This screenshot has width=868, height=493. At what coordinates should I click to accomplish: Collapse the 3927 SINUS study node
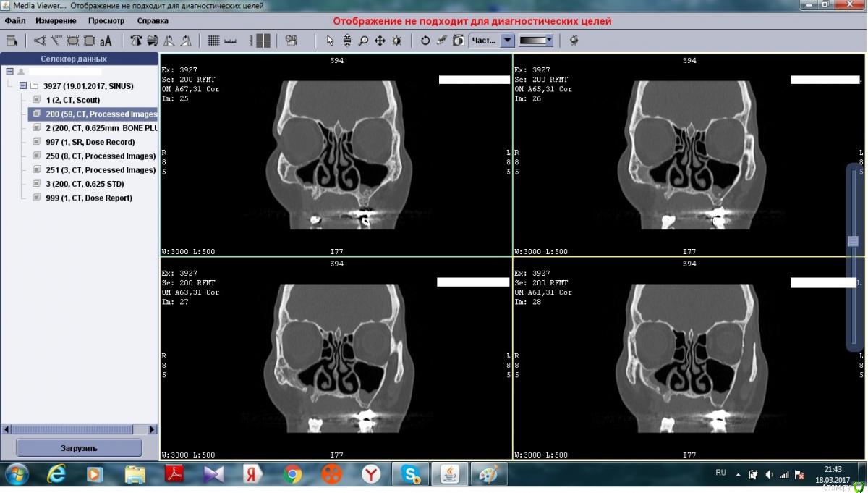(23, 86)
